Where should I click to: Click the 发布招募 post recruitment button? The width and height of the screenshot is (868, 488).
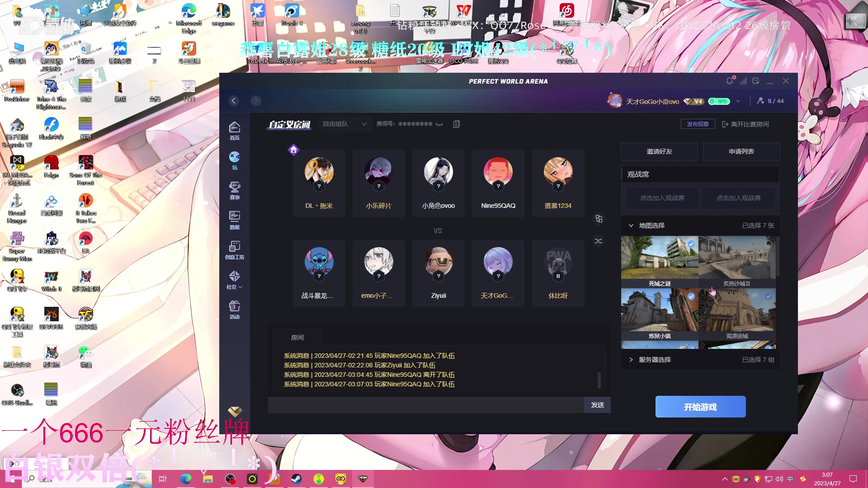(x=698, y=124)
